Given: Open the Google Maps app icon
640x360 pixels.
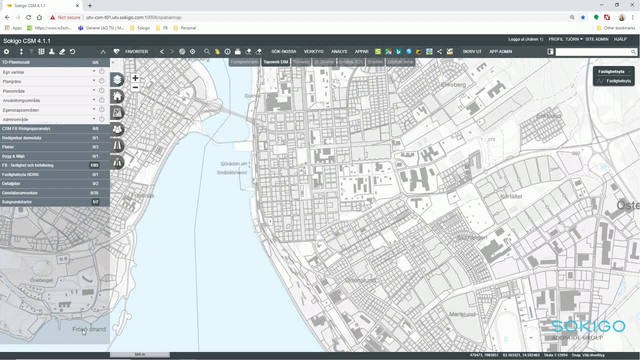Looking at the screenshot, I should 388,52.
